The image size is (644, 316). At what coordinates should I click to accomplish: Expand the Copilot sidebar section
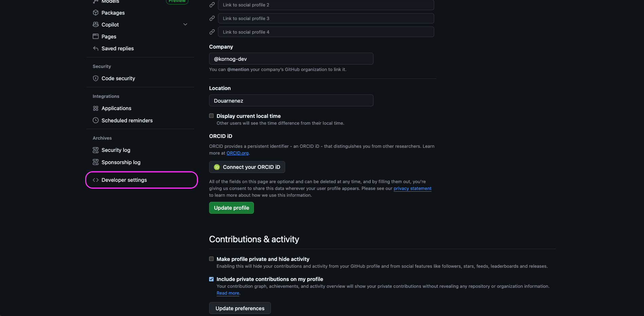point(185,24)
